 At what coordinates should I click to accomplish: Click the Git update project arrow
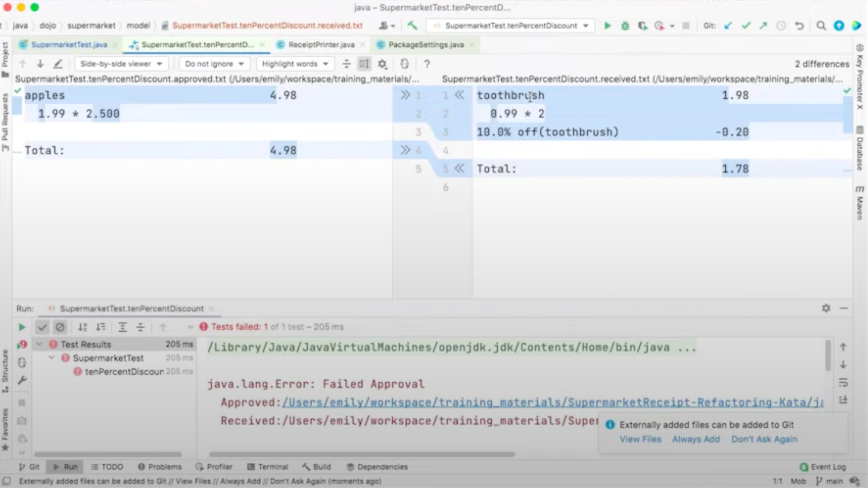coord(728,26)
